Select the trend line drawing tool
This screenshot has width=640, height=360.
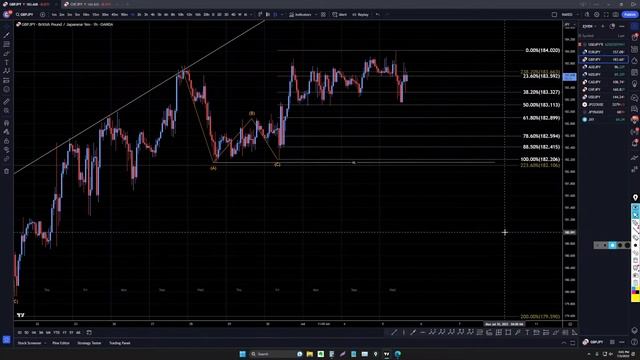pyautogui.click(x=7, y=36)
